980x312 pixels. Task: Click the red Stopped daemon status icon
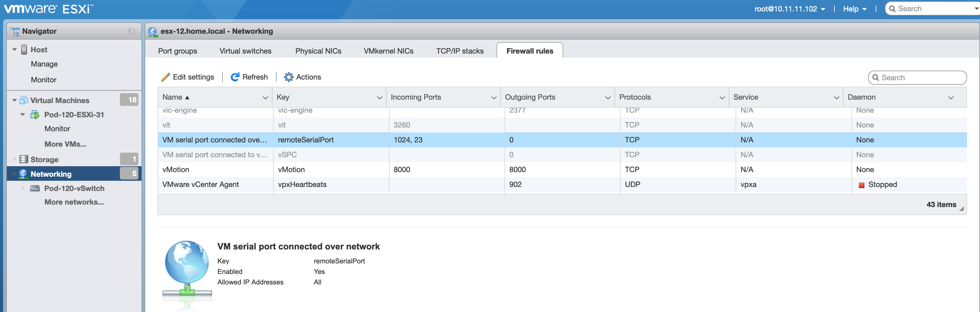coord(861,185)
